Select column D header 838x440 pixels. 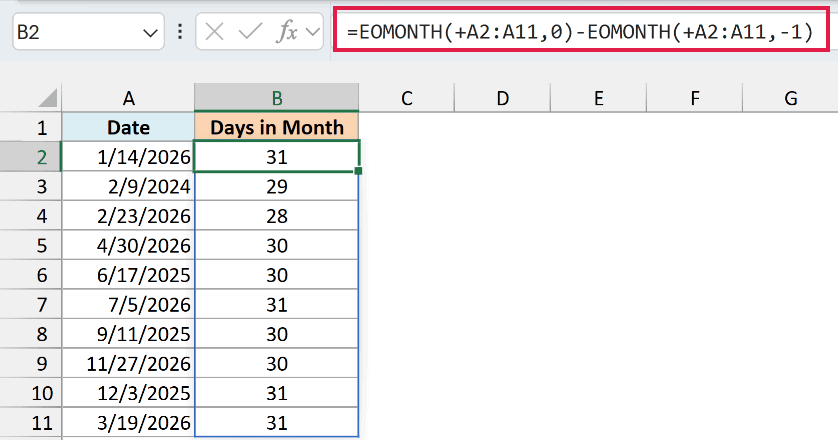[x=502, y=98]
